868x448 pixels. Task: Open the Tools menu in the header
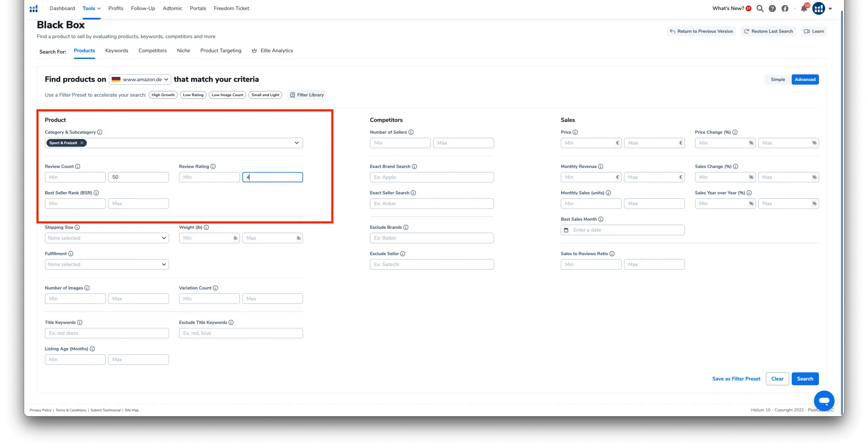click(92, 8)
